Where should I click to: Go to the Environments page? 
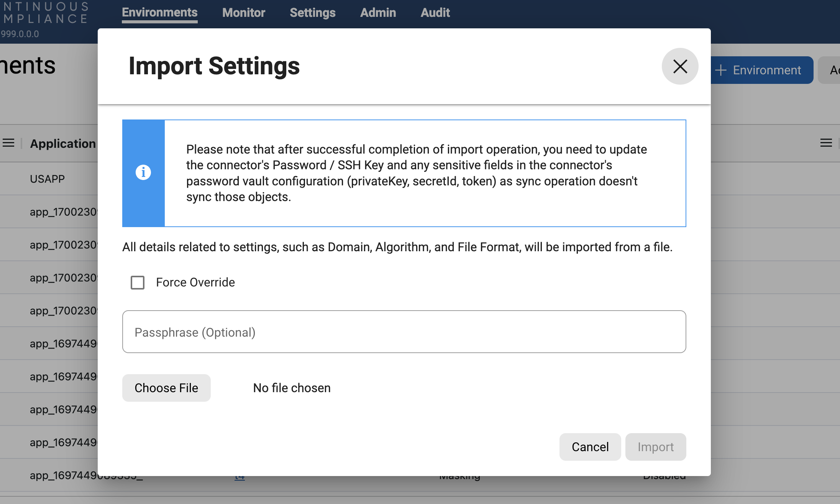pos(159,12)
